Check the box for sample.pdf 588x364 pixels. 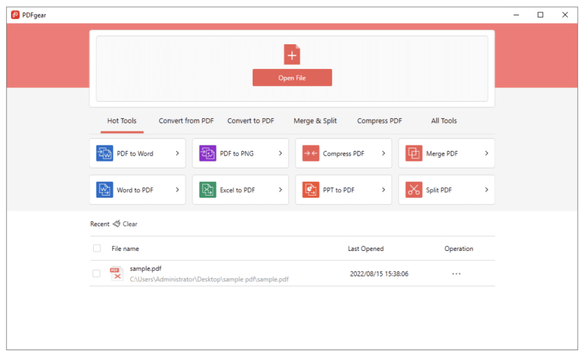pos(96,273)
